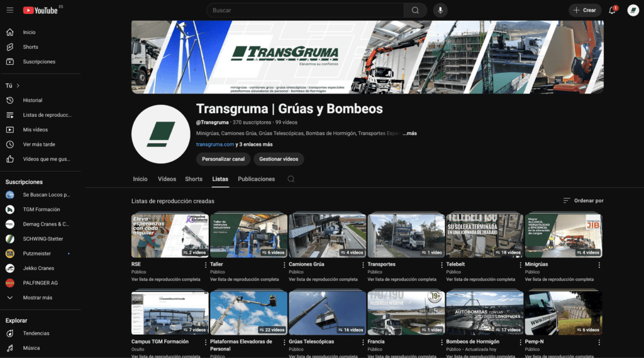Image resolution: width=644 pixels, height=358 pixels.
Task: Switch to the Inicio channel tab
Action: (140, 179)
